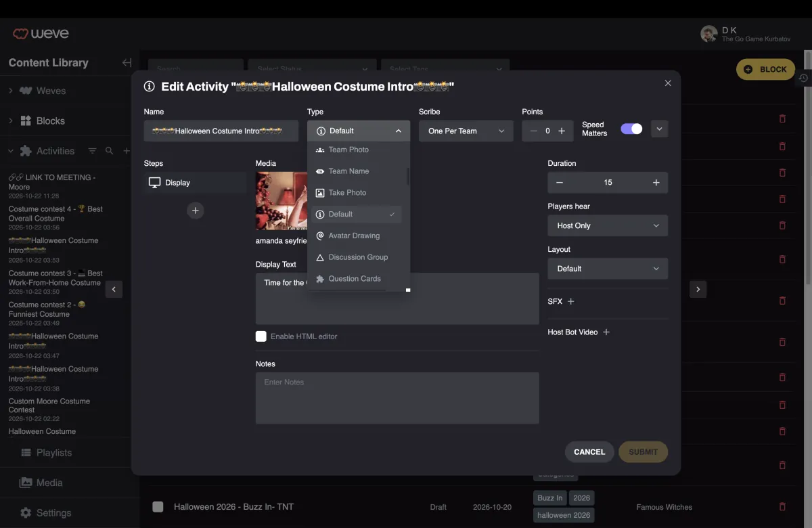The image size is (812, 528).
Task: Click the SUBMIT button
Action: pyautogui.click(x=643, y=452)
